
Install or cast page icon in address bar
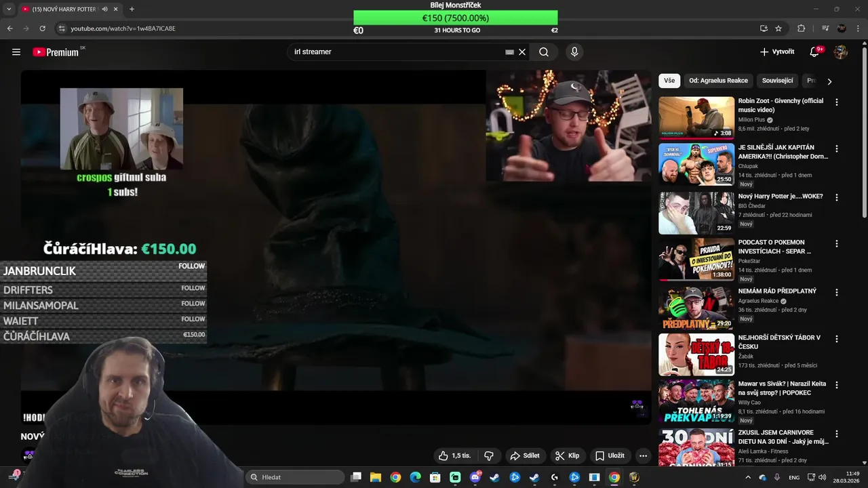(x=764, y=28)
